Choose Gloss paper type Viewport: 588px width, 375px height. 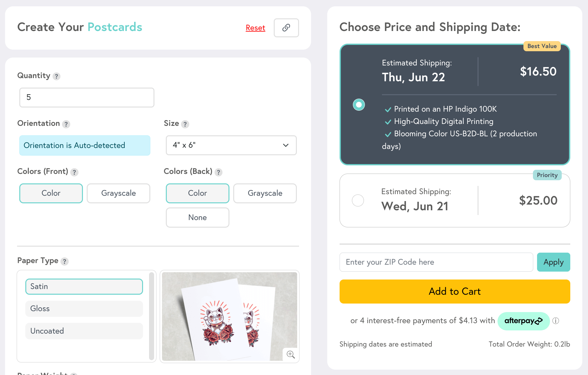click(84, 309)
